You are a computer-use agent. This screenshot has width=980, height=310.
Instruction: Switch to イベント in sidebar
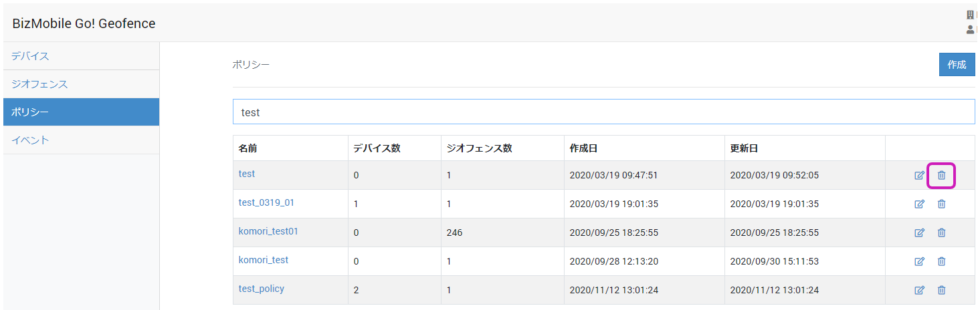tap(30, 140)
